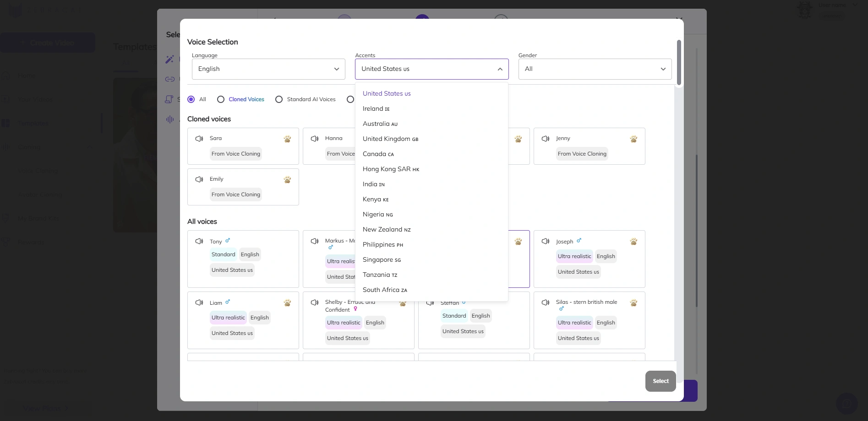Collapse the Accents dropdown

click(431, 69)
